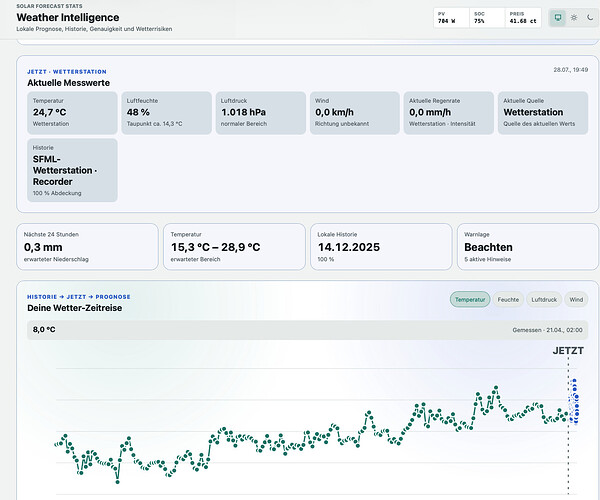Open the Wind 0,0 km/h tile

(355, 113)
